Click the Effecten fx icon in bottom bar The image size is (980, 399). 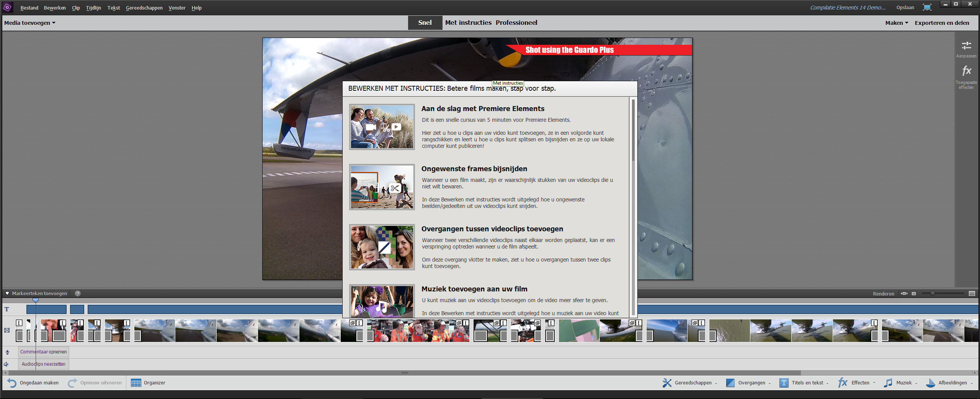(x=843, y=383)
